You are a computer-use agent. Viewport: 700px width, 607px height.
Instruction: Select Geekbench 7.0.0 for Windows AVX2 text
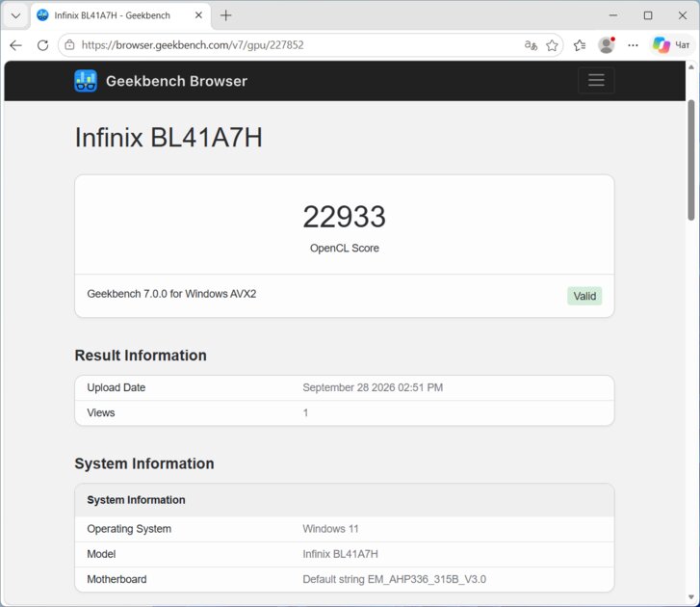click(x=171, y=294)
